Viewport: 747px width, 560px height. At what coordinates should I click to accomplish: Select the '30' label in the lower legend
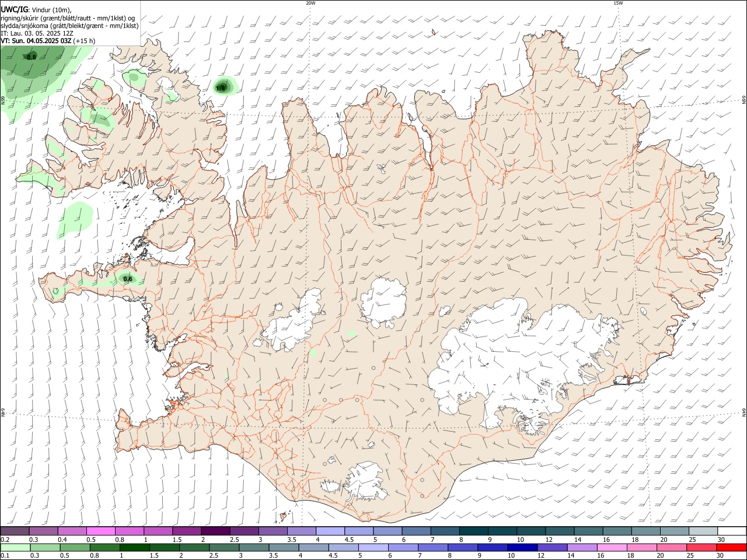(x=720, y=555)
